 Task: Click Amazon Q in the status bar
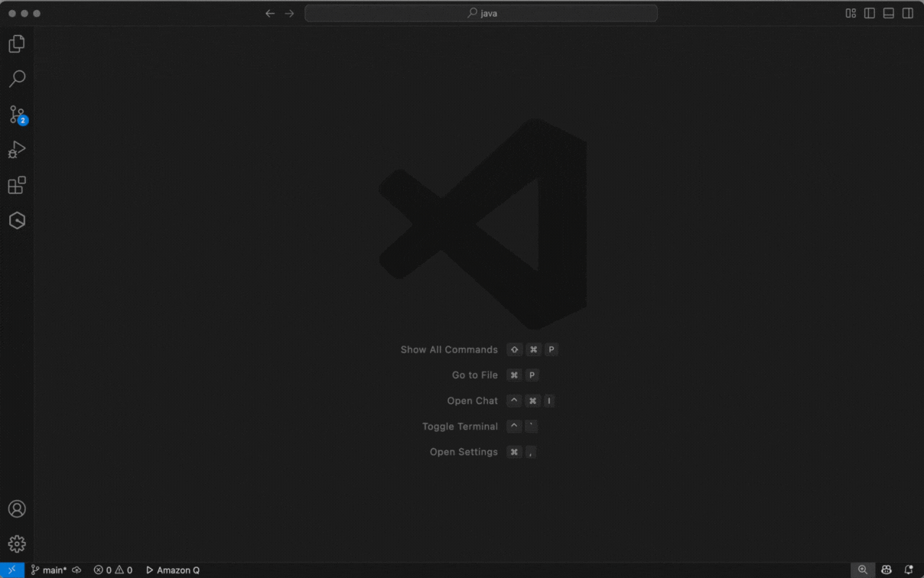point(172,570)
